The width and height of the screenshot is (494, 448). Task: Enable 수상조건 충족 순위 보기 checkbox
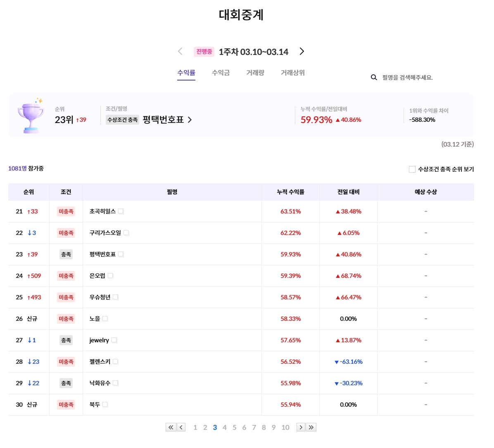pos(412,169)
